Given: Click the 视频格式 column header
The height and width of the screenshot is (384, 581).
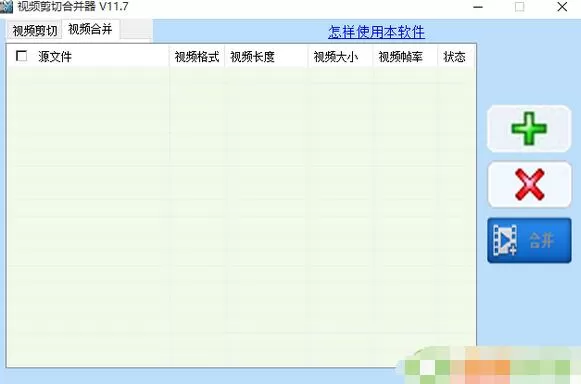Looking at the screenshot, I should point(197,57).
